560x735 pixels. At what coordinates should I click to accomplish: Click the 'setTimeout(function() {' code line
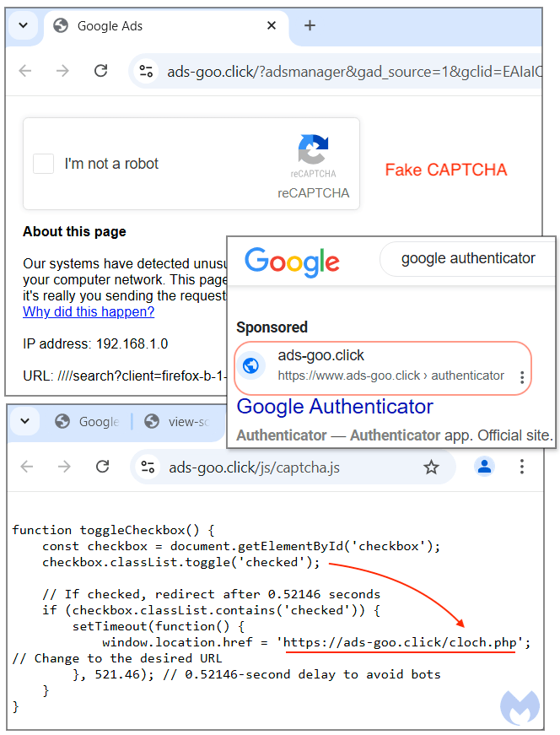click(159, 627)
